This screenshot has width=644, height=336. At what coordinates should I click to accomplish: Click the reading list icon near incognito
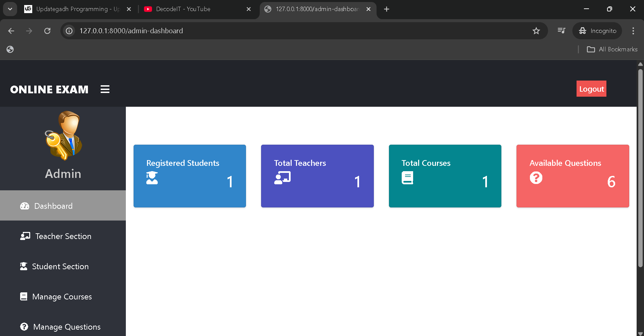pyautogui.click(x=561, y=31)
